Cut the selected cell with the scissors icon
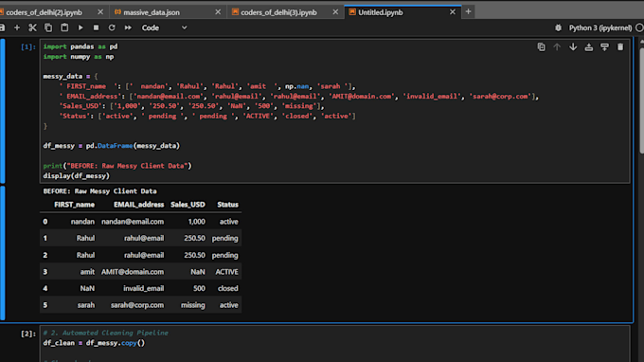 point(32,27)
